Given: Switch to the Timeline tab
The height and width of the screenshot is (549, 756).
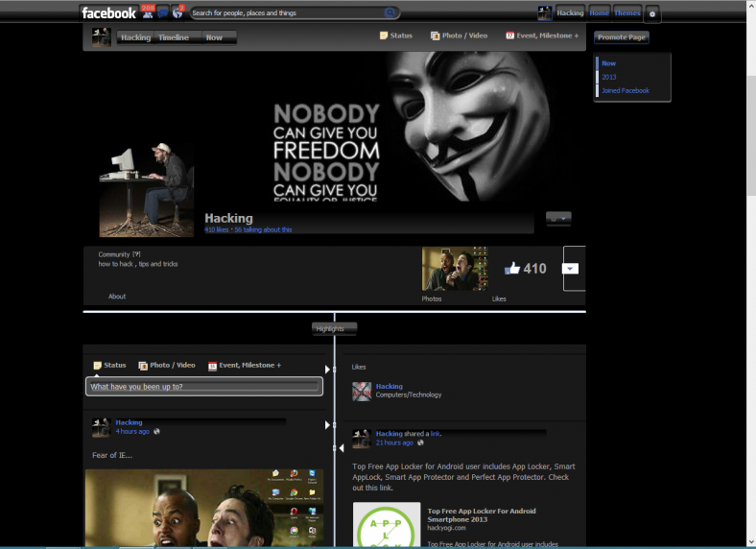Looking at the screenshot, I should (174, 37).
